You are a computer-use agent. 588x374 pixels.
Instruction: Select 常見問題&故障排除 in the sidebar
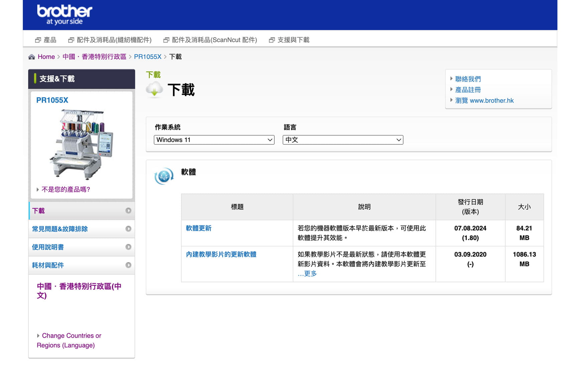(x=82, y=229)
